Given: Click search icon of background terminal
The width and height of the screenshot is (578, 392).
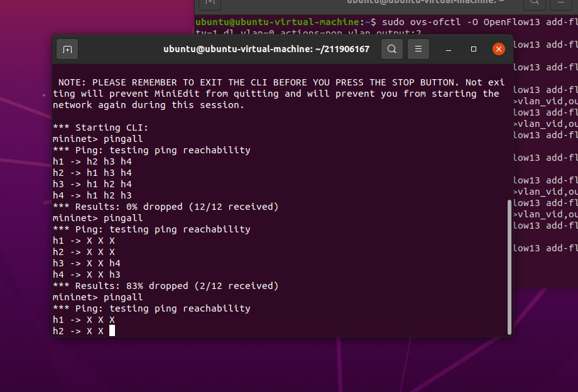Looking at the screenshot, I should click(x=535, y=3).
